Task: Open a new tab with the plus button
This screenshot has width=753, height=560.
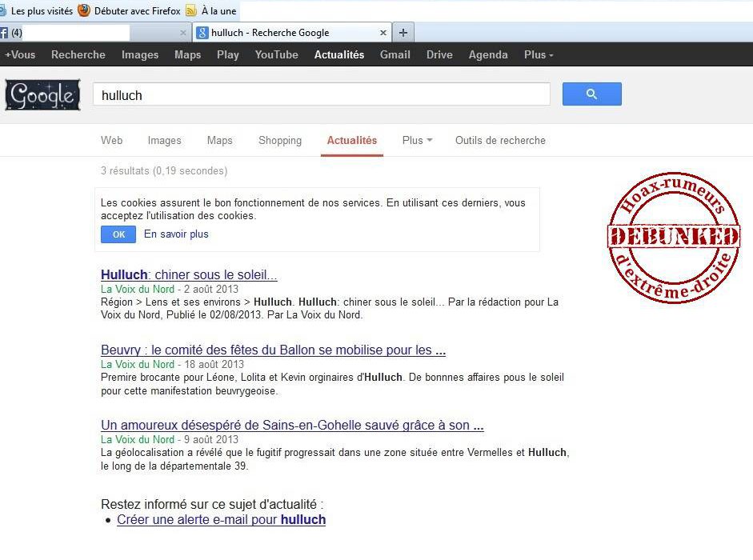Action: pyautogui.click(x=403, y=33)
